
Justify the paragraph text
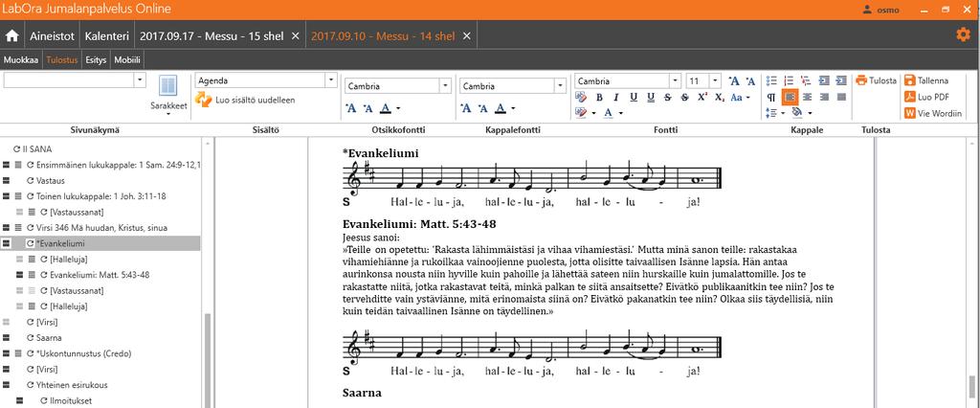841,97
